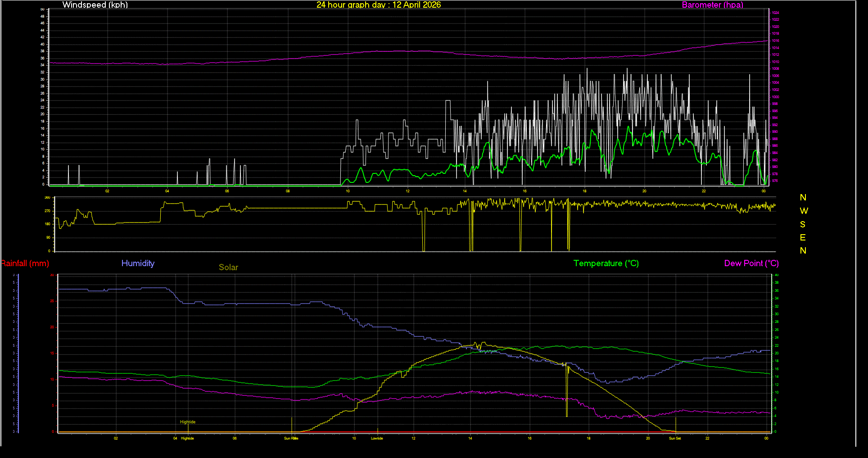Click the Solar legend label
The width and height of the screenshot is (868, 458).
pyautogui.click(x=228, y=267)
